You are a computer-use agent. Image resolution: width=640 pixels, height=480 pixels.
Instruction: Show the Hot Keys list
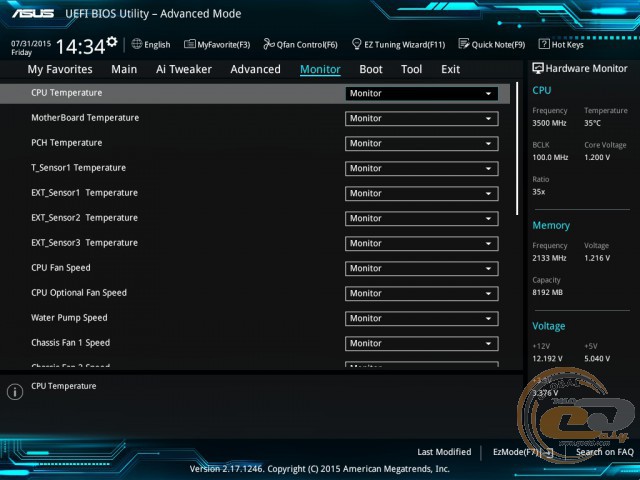coord(561,44)
